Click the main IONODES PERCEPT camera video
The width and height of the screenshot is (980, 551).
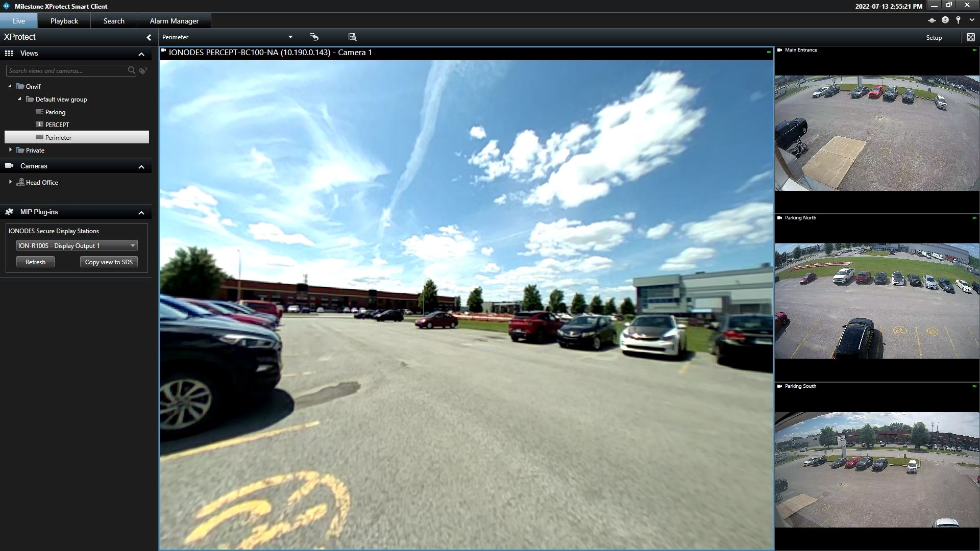tap(466, 305)
